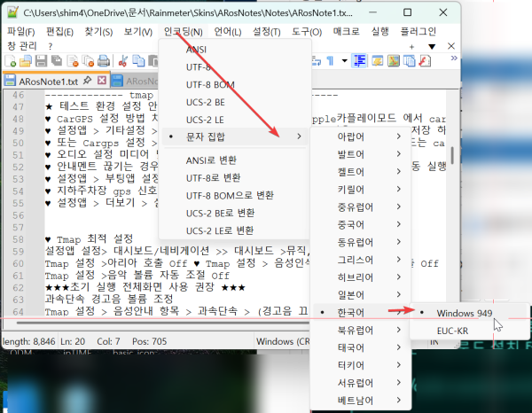Open the 설정(T) menu
Viewport: 532px width, 413px height.
tap(267, 32)
